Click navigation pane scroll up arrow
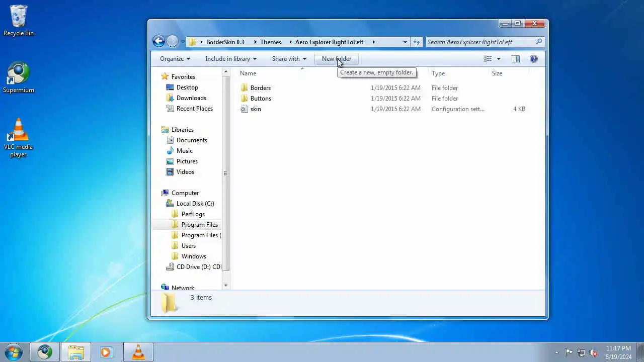Image resolution: width=644 pixels, height=362 pixels. 225,72
